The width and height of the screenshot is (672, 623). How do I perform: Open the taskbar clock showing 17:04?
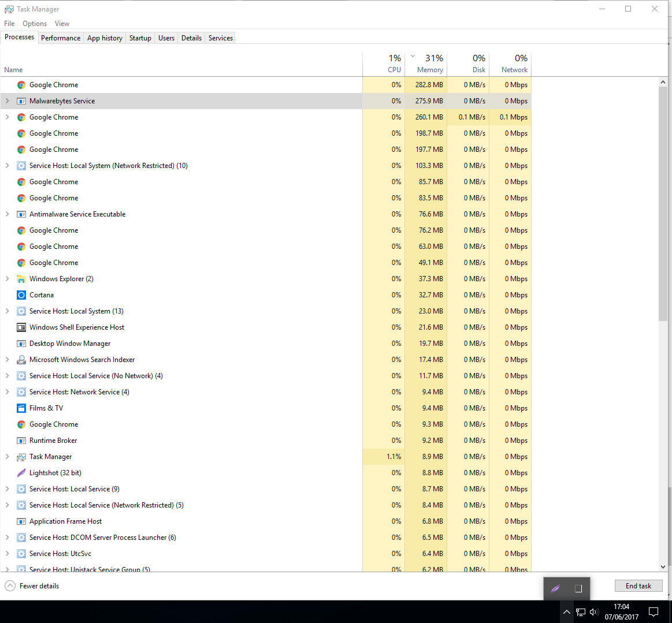click(621, 612)
